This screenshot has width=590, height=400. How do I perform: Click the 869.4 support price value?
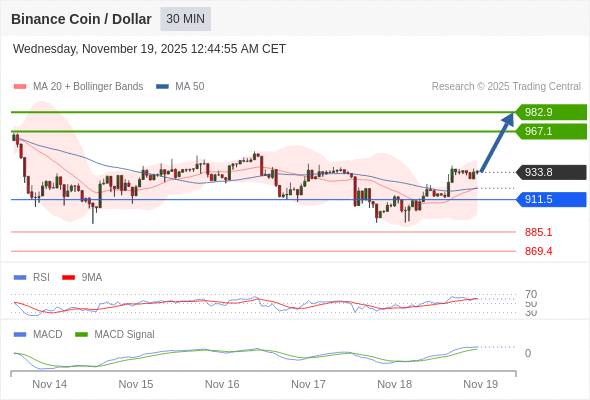coord(538,251)
